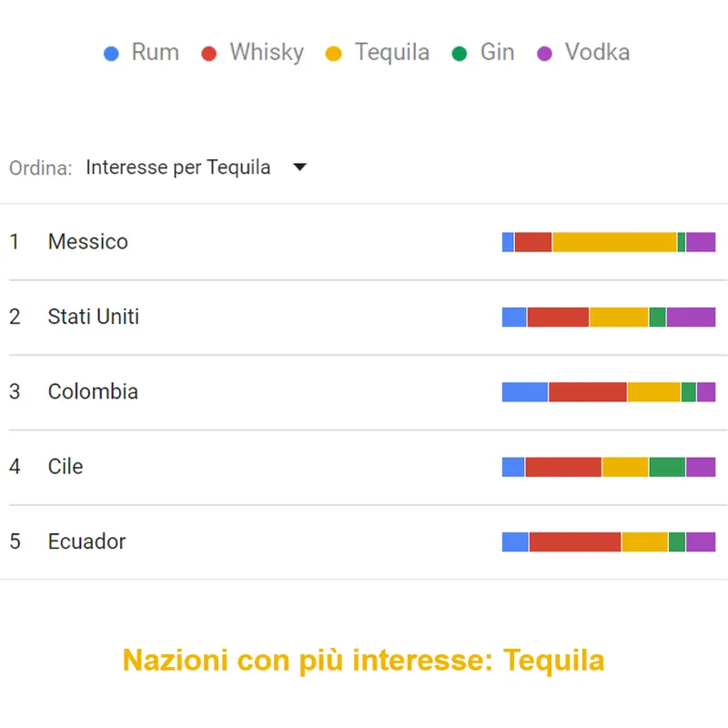Click the green Gin legend dot
728x728 pixels.
(x=460, y=54)
